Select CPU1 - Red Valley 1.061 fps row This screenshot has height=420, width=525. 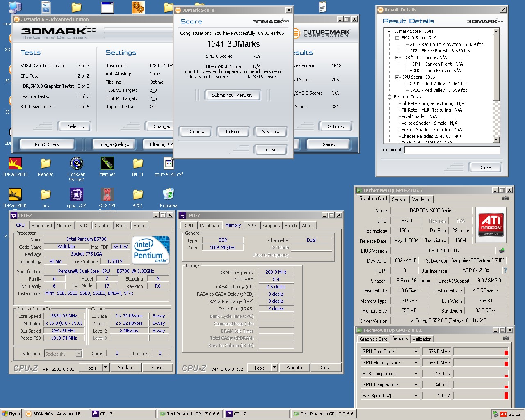click(x=438, y=84)
